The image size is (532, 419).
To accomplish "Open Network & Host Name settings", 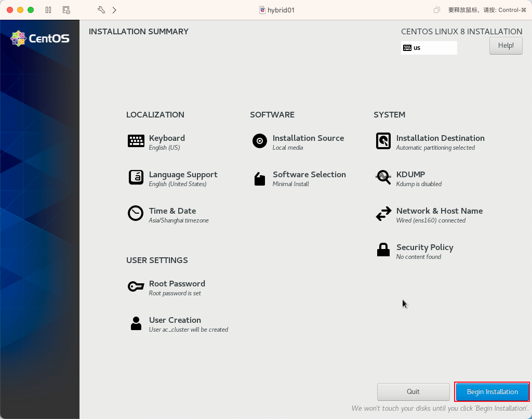I will click(x=440, y=211).
